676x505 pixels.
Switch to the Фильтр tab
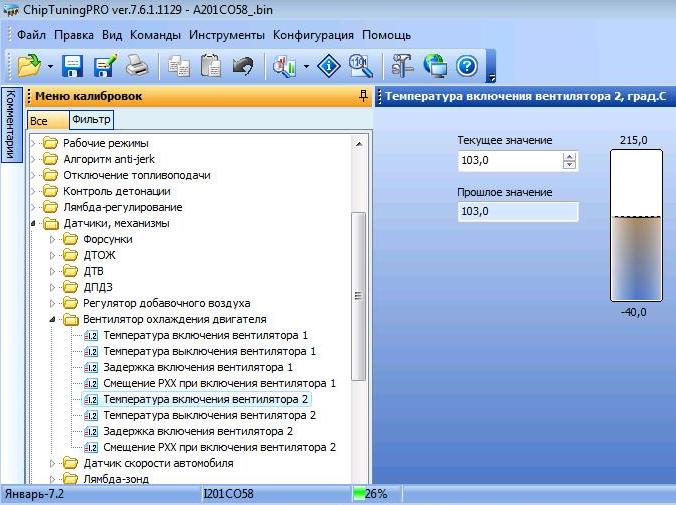[x=91, y=120]
